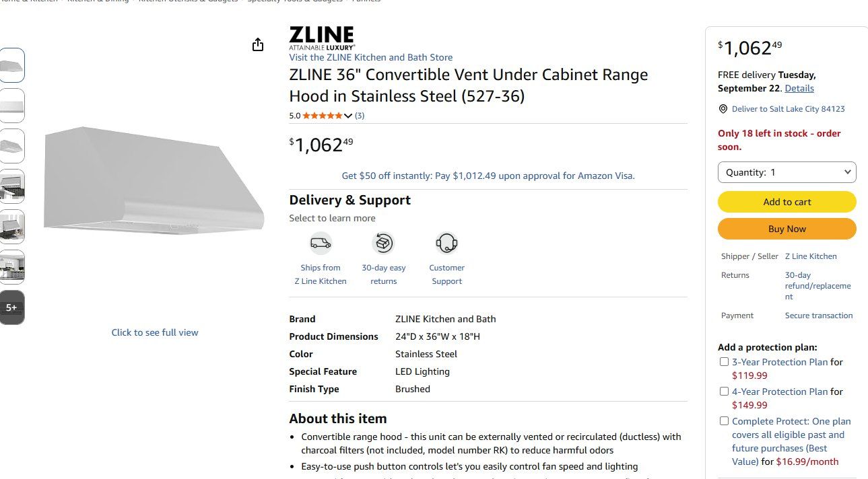Image resolution: width=868 pixels, height=479 pixels.
Task: Click the shipping van icon
Action: [321, 243]
